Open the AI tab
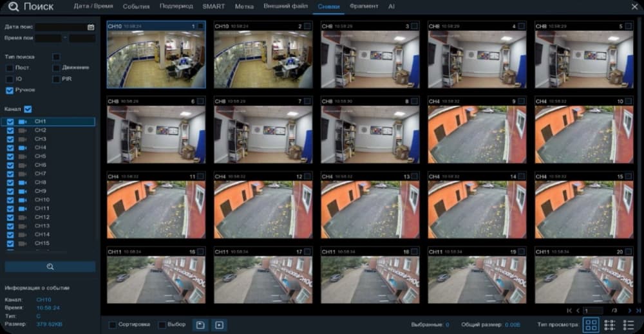 392,6
